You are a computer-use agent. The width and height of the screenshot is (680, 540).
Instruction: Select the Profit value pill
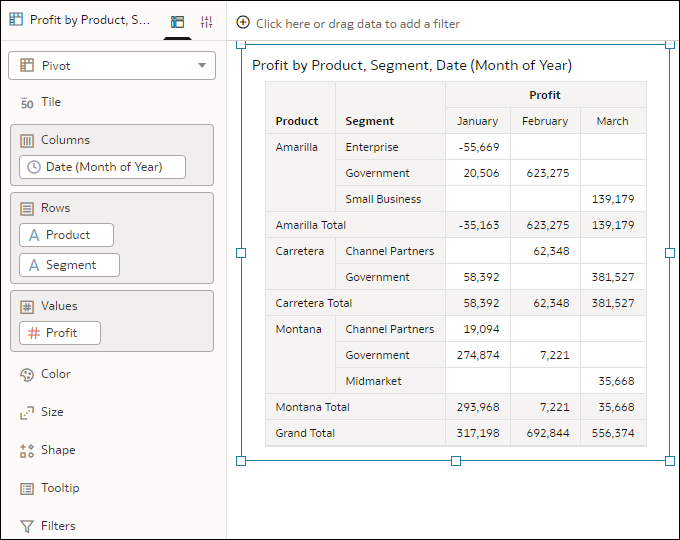coord(61,333)
